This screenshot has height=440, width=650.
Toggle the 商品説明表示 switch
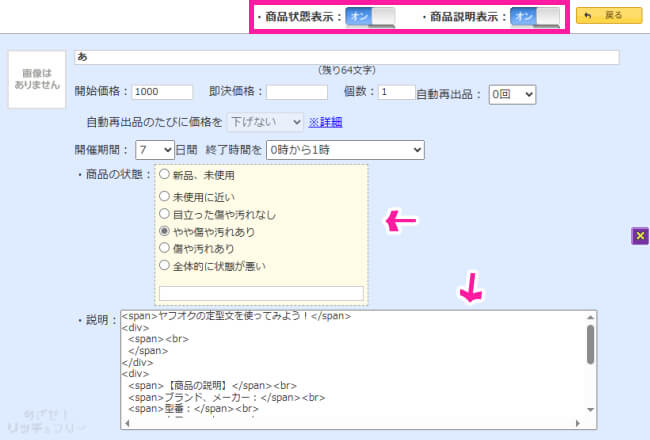coord(536,17)
